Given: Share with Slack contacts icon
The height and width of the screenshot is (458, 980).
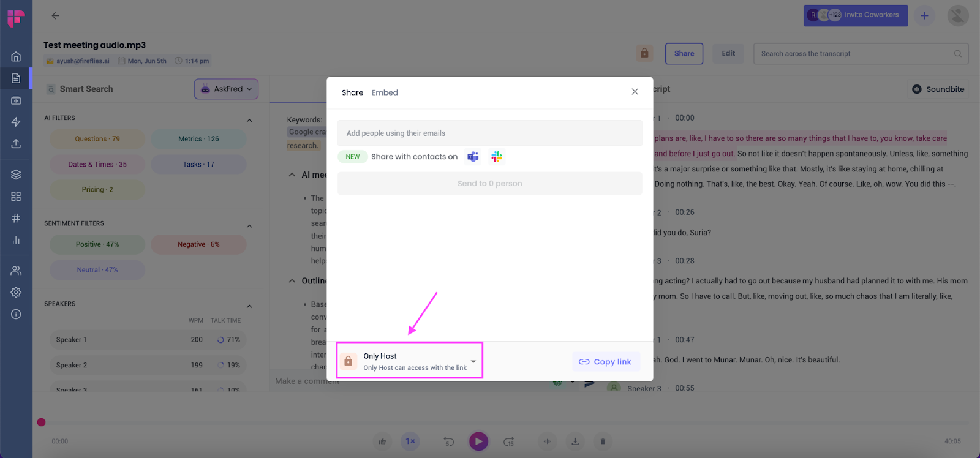Looking at the screenshot, I should tap(497, 157).
